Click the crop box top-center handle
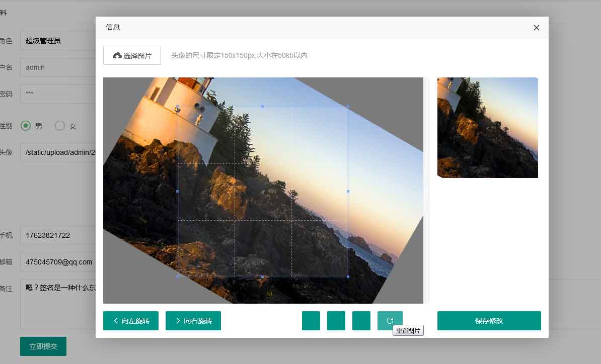The image size is (601, 364). coord(262,107)
